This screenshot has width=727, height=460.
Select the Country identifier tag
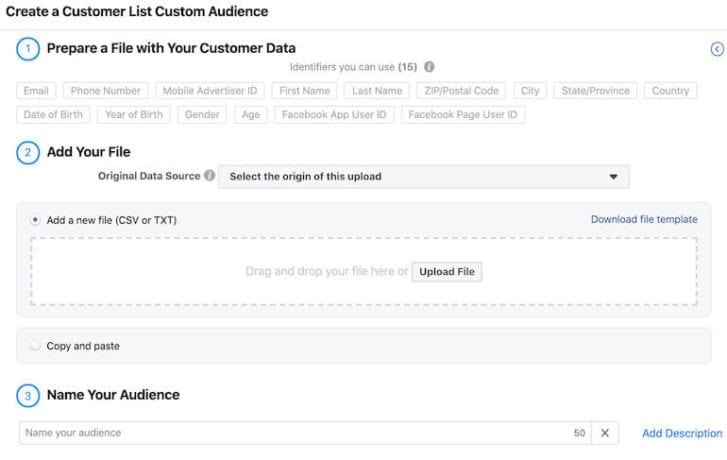pyautogui.click(x=670, y=91)
